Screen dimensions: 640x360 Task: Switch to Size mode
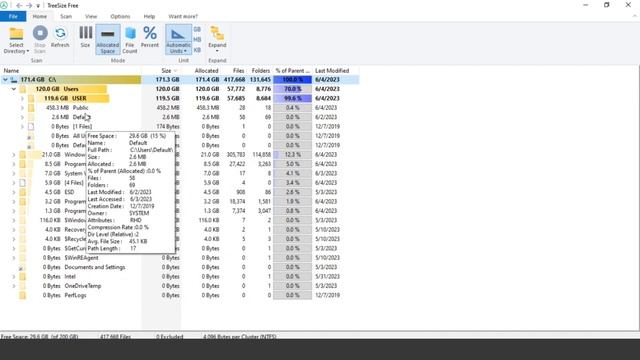[85, 37]
